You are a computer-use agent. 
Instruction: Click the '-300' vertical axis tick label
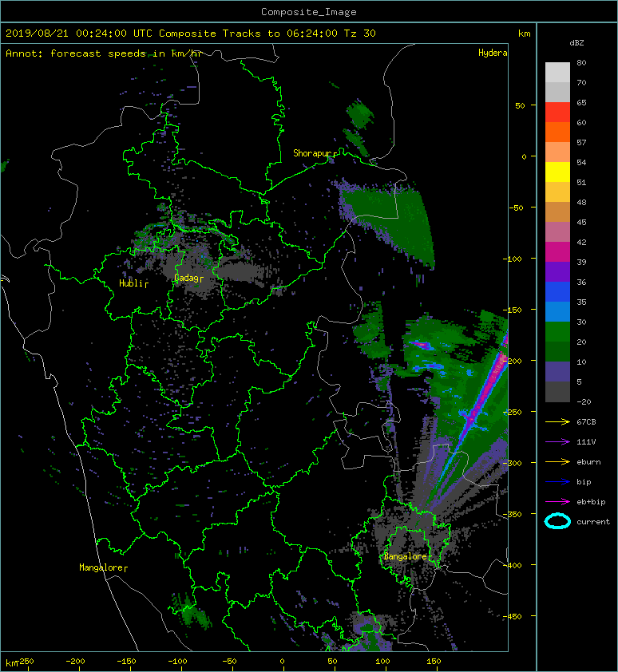[x=512, y=463]
